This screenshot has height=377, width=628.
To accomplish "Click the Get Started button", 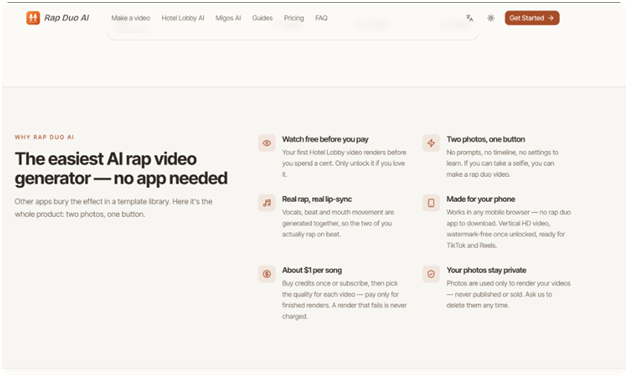I will (532, 18).
